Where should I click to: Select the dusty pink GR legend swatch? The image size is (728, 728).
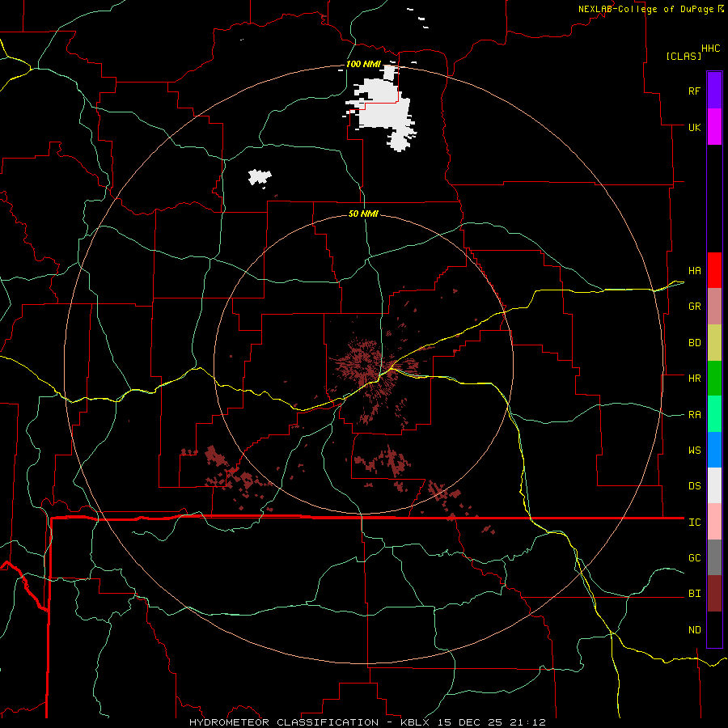(714, 306)
